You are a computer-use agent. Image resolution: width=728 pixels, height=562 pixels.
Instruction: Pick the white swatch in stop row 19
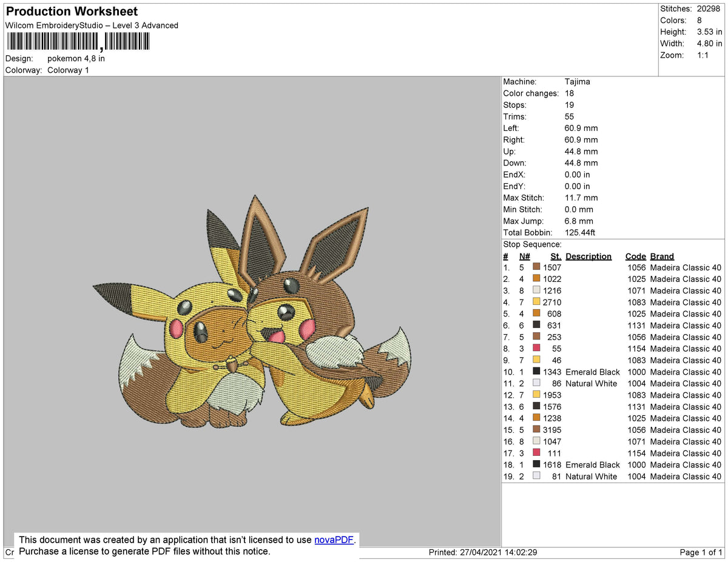pos(536,477)
